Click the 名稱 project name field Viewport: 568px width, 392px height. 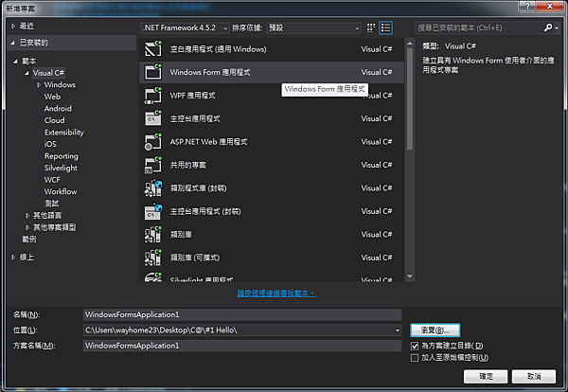[x=242, y=314]
